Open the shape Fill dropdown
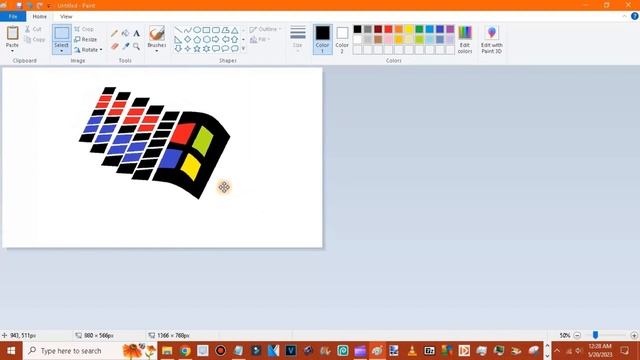The image size is (640, 360). tap(260, 40)
